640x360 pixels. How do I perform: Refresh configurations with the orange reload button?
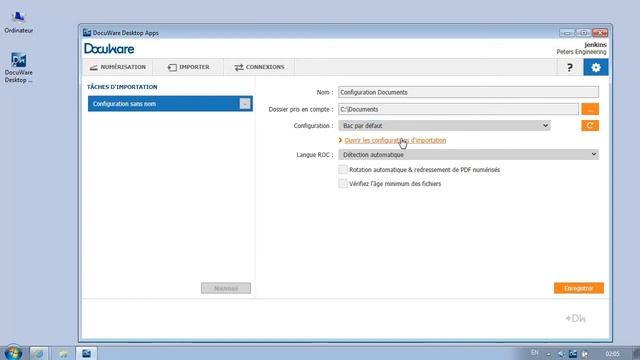590,126
